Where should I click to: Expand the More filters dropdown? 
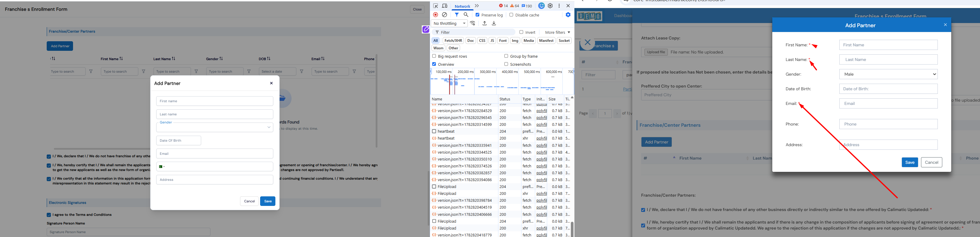click(x=558, y=32)
